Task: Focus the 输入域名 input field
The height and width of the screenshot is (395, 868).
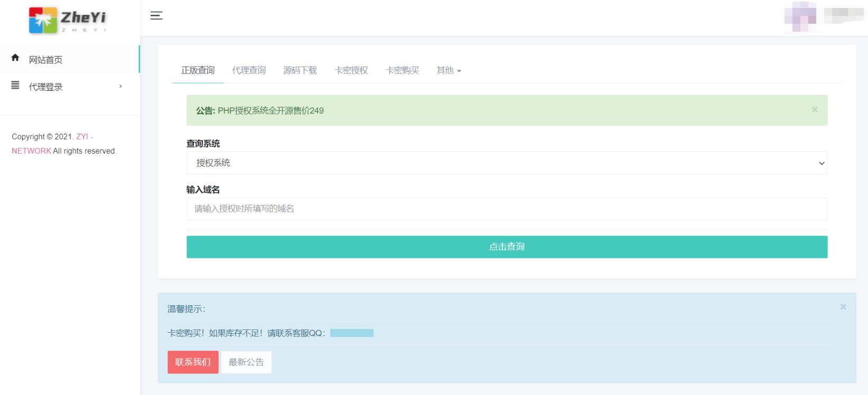Action: [x=507, y=209]
